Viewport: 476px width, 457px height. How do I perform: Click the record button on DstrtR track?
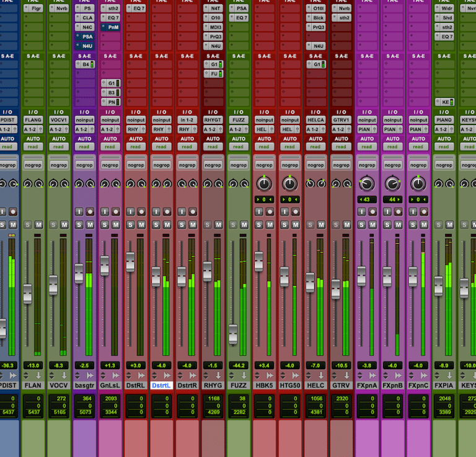coord(193,212)
